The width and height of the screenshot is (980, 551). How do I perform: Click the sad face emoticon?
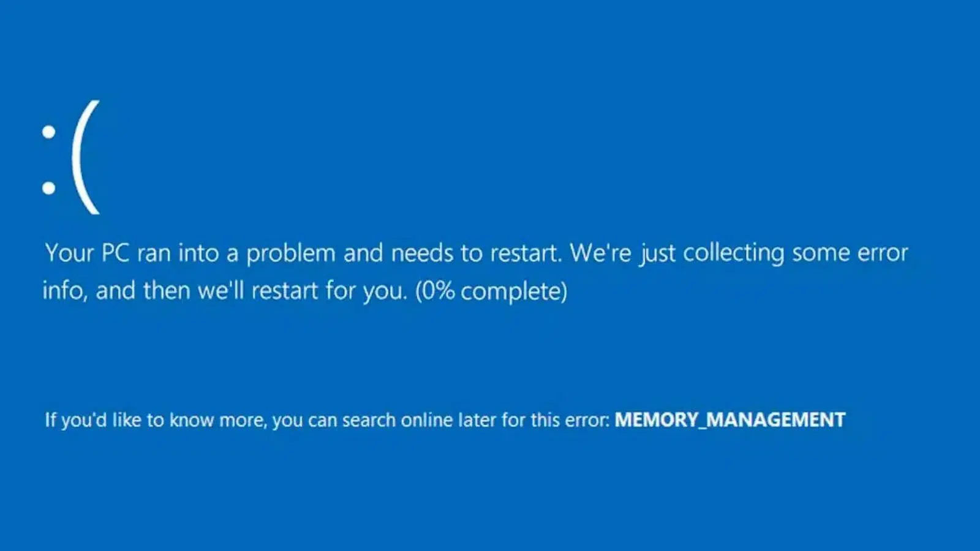pyautogui.click(x=70, y=157)
